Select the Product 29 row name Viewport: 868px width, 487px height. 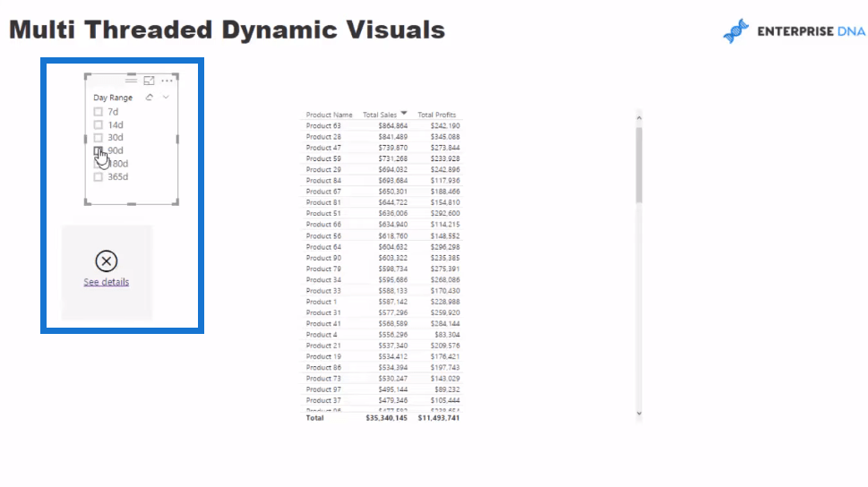point(323,169)
